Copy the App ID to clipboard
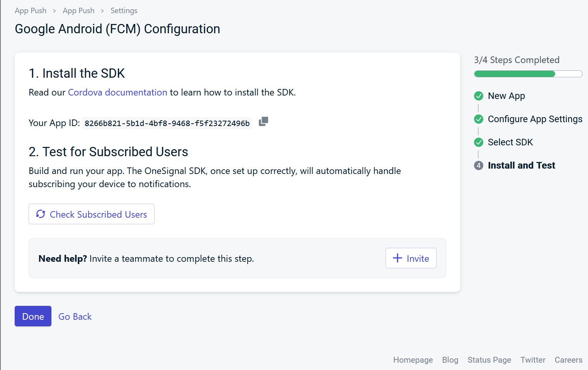588x370 pixels. click(x=263, y=121)
